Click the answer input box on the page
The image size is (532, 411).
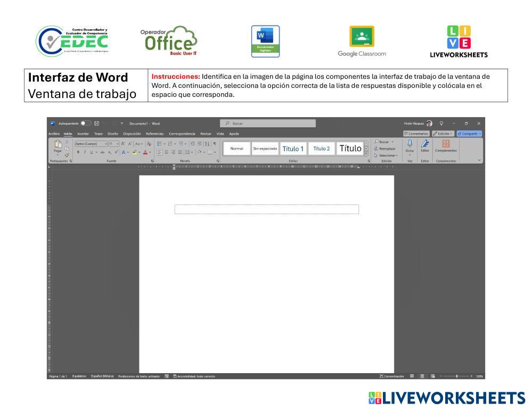pos(266,209)
